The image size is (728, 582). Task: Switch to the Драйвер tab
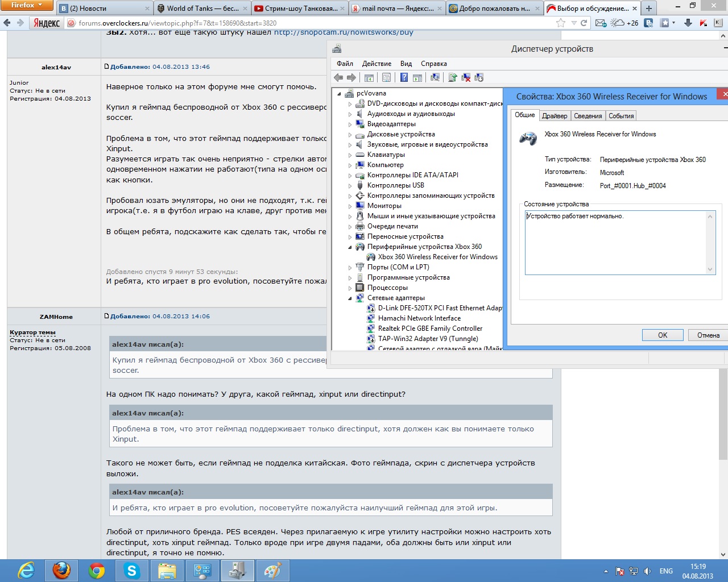click(x=555, y=116)
